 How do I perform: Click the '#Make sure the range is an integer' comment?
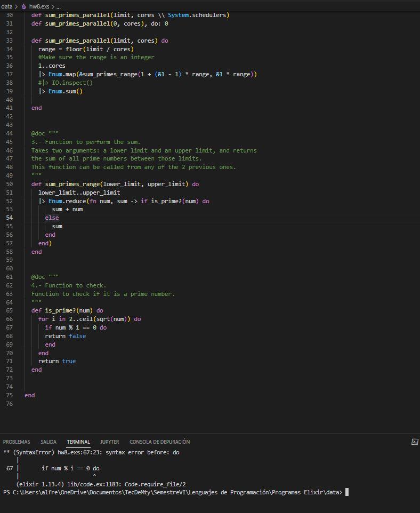[x=96, y=57]
